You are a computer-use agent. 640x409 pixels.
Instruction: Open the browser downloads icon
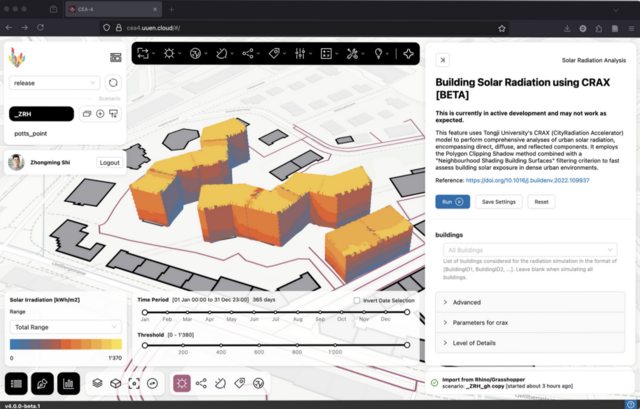tap(567, 28)
